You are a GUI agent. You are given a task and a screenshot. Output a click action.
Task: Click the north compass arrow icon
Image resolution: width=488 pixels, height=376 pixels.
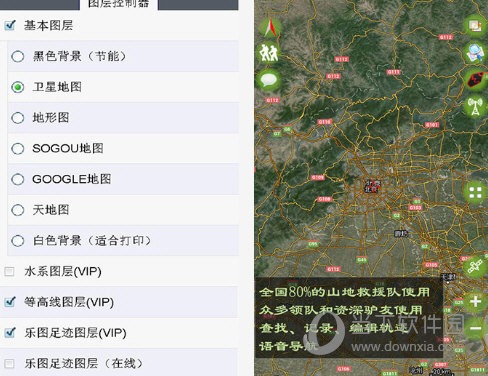tap(270, 27)
